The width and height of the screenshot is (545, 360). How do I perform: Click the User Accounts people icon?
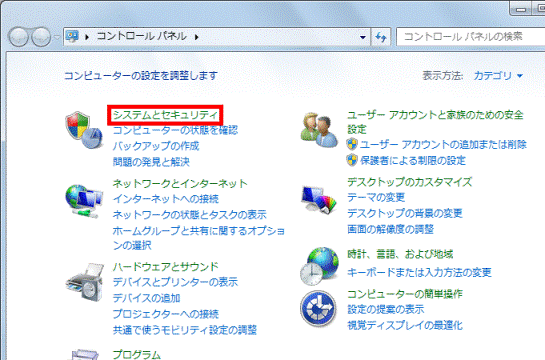(319, 130)
